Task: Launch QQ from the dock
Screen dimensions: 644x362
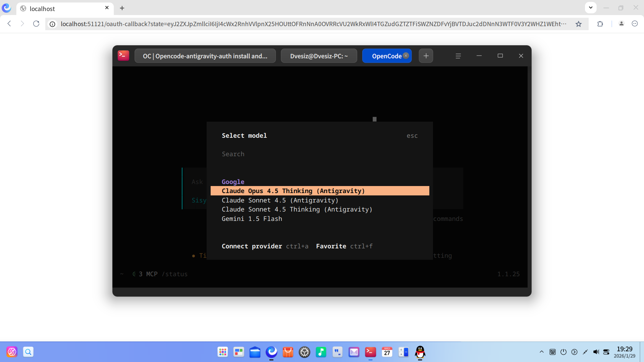Action: point(420,352)
